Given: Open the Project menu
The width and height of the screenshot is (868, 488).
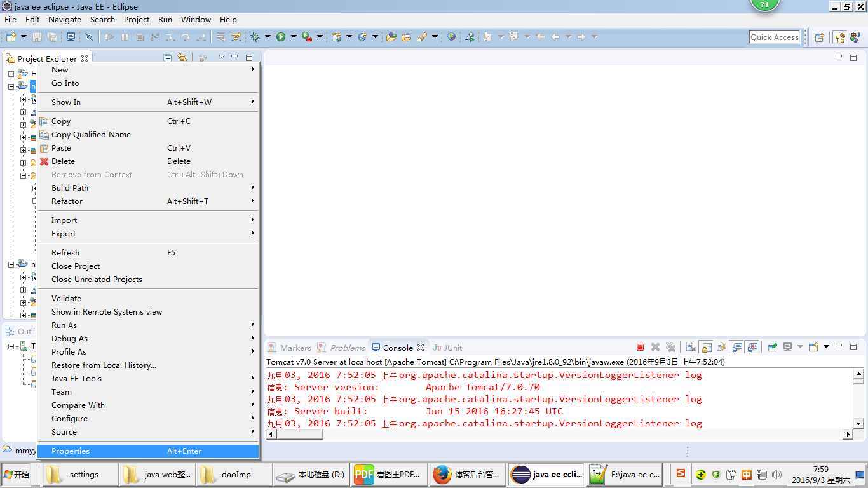Looking at the screenshot, I should (x=137, y=20).
